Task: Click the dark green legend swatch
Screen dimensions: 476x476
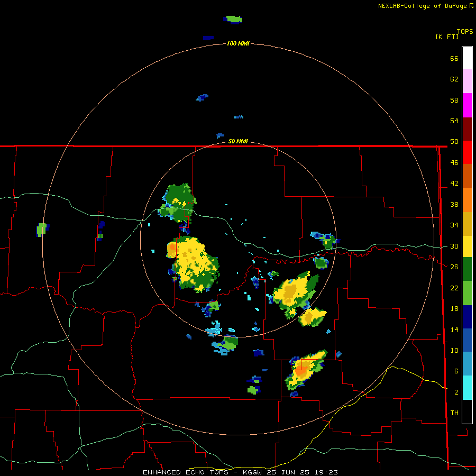Action: tap(467, 269)
